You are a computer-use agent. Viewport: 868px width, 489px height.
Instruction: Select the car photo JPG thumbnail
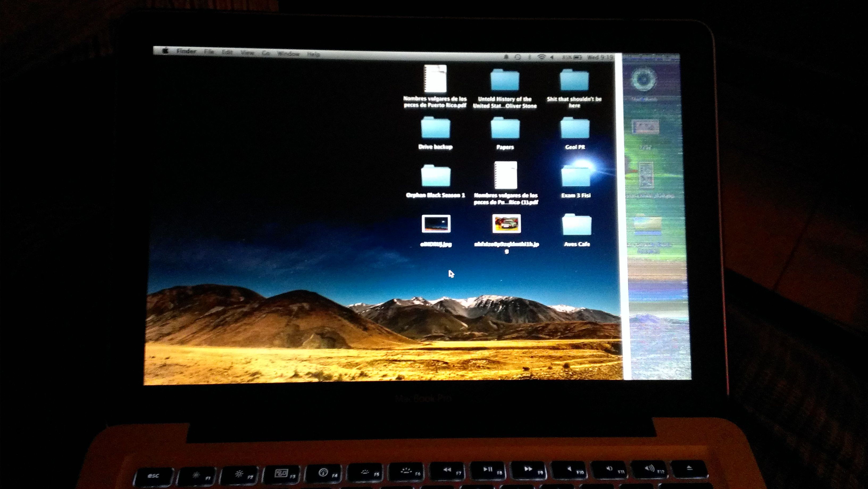[506, 224]
